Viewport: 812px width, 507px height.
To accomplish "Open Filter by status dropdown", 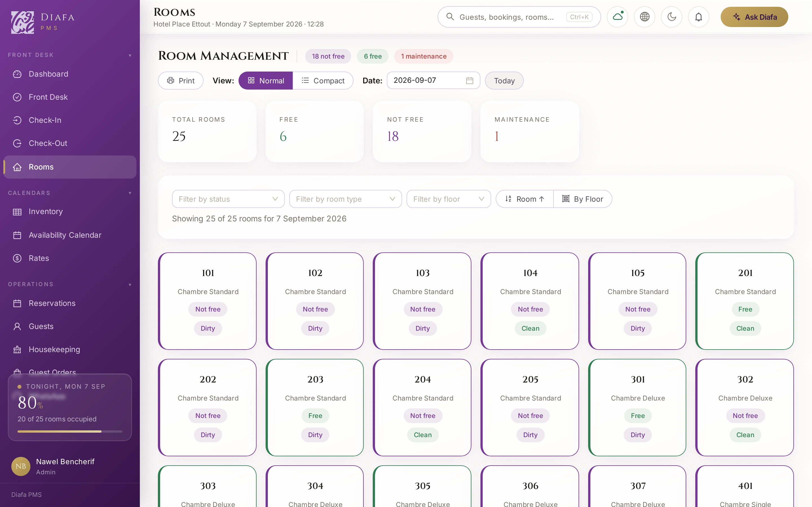I will click(228, 199).
